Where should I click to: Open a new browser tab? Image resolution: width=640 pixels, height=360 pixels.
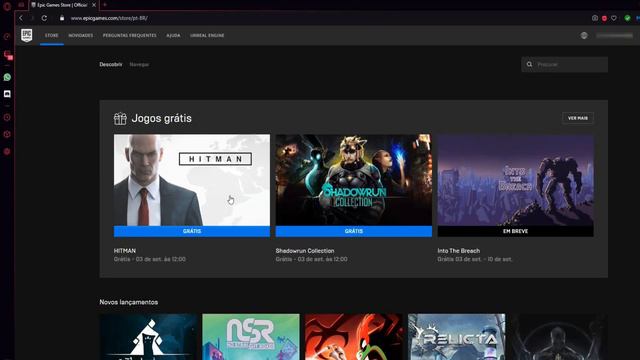click(x=104, y=5)
